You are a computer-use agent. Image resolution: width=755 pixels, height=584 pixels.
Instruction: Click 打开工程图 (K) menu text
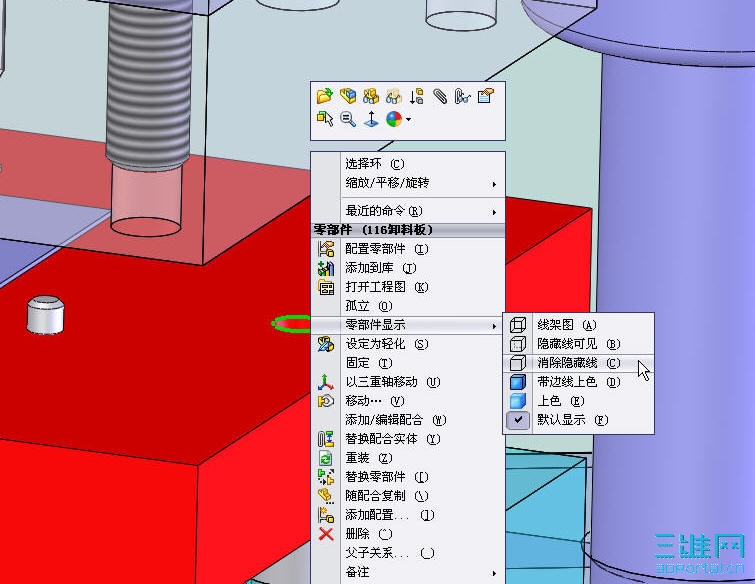click(x=387, y=287)
